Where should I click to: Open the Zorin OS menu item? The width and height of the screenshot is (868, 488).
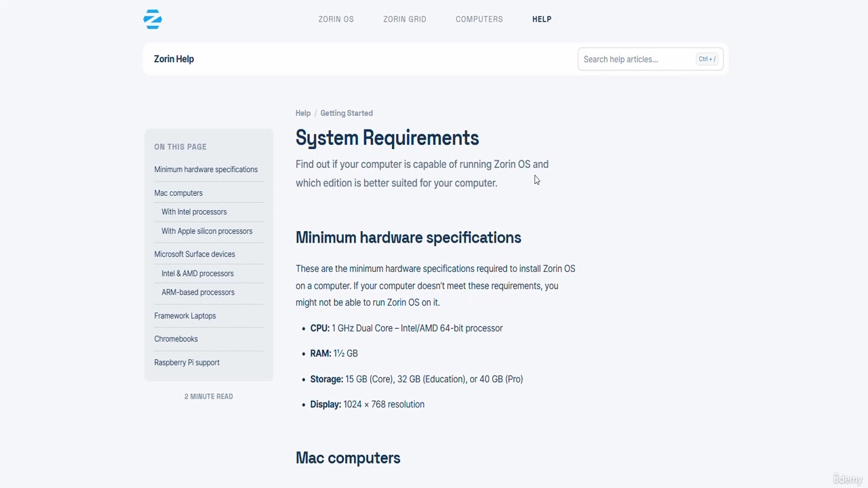pos(336,19)
